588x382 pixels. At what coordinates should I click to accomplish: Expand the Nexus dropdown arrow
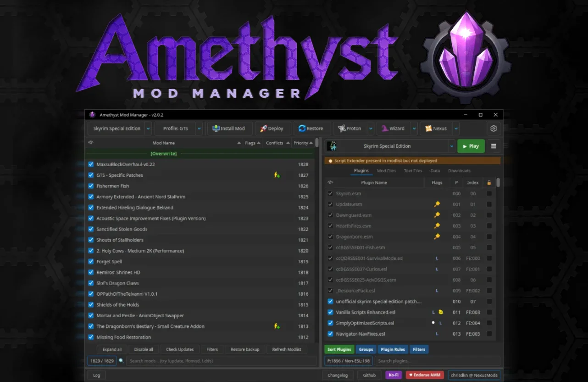point(456,129)
